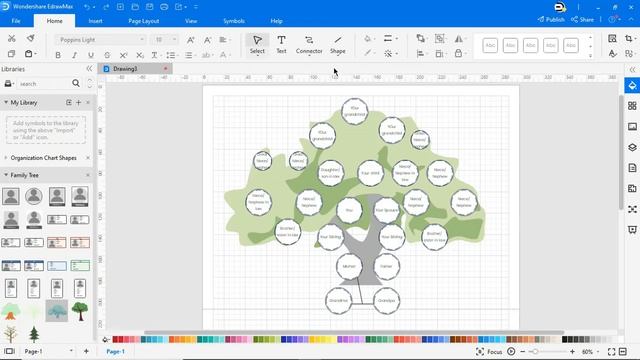Choose the Shape tool
The image size is (640, 360).
pyautogui.click(x=338, y=44)
